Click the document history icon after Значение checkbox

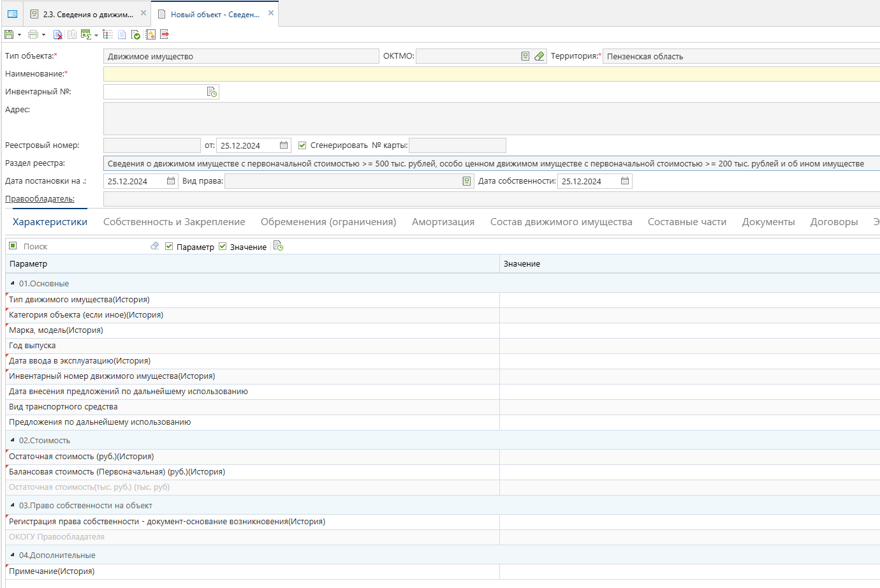tap(278, 246)
